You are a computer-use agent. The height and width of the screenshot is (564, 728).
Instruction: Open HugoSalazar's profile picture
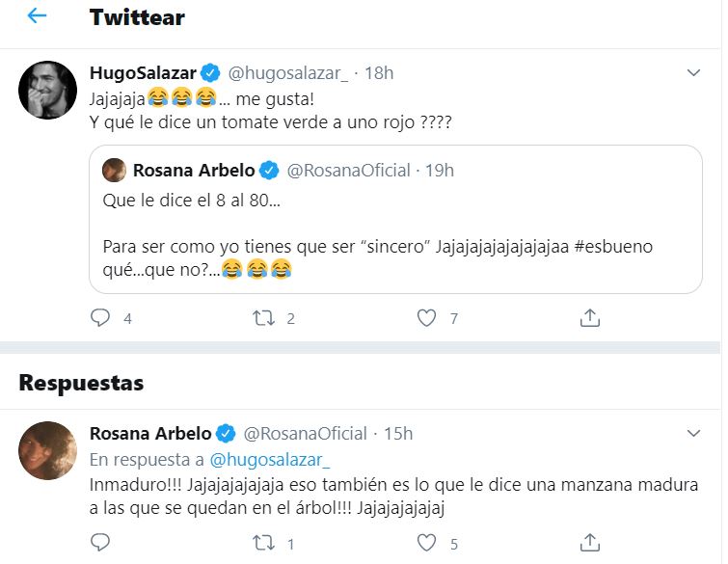(x=47, y=91)
